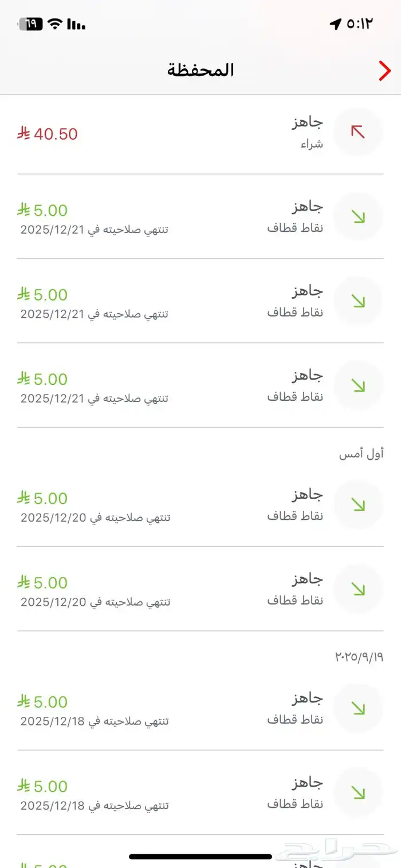Tap the incoming-points icon under the أول أمس section
This screenshot has width=401, height=868.
[x=358, y=504]
